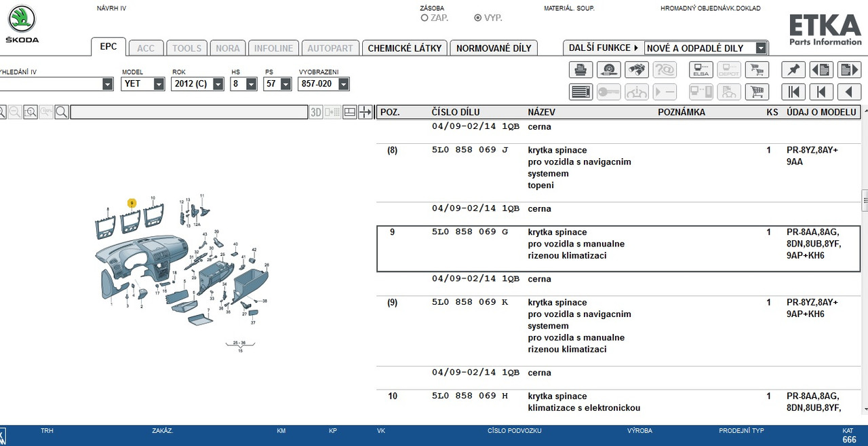Viewport: 868px width, 446px height.
Task: Open the PS 57 dropdown
Action: [x=285, y=84]
